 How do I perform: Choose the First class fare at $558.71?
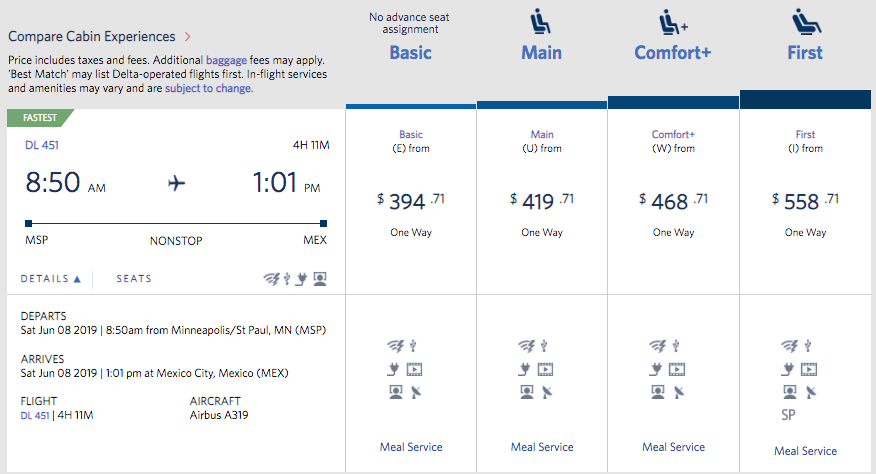click(805, 200)
